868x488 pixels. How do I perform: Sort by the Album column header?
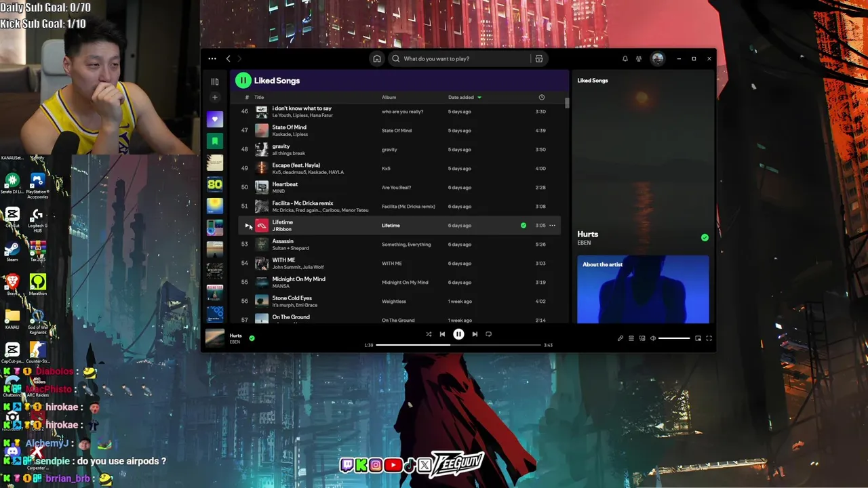click(x=389, y=97)
